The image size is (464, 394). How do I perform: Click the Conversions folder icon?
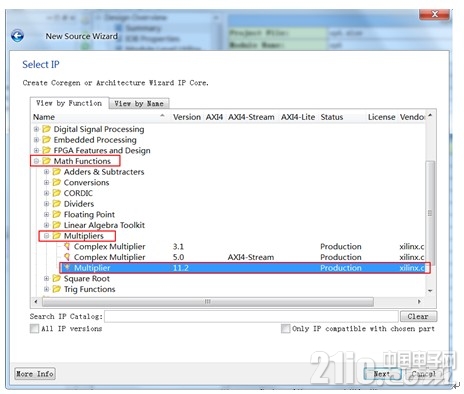click(57, 182)
